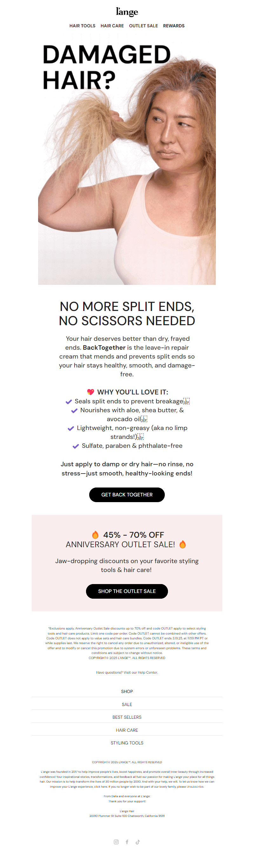Viewport: 254px width, 868px height.
Task: Go to Hair Care in top navigation
Action: [112, 26]
